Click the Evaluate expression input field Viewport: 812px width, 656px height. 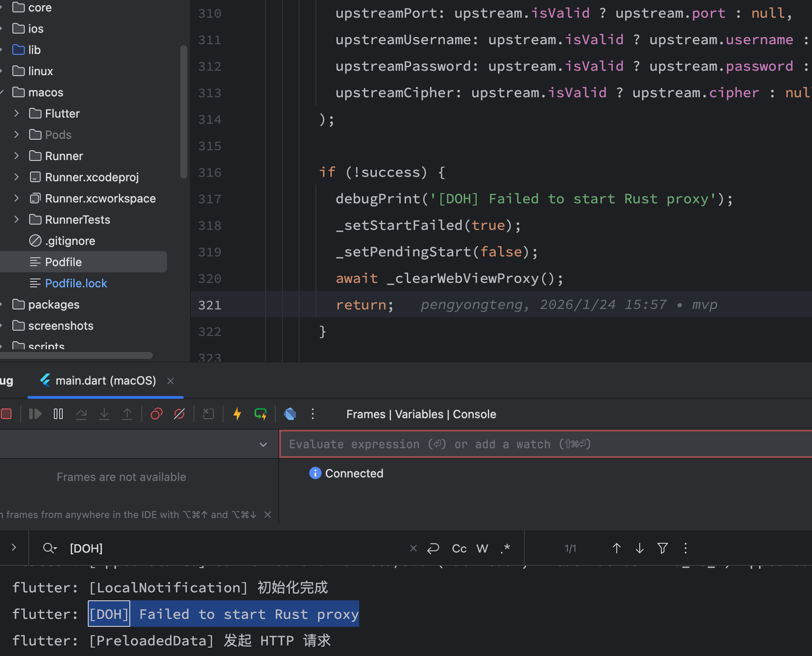click(x=546, y=444)
